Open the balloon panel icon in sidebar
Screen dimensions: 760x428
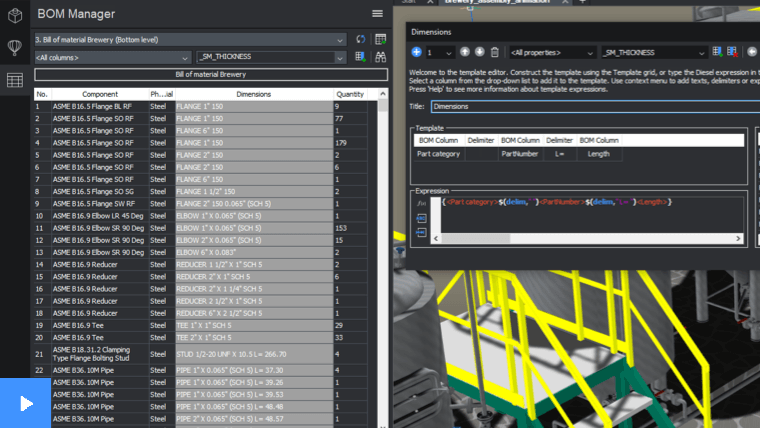coord(15,47)
